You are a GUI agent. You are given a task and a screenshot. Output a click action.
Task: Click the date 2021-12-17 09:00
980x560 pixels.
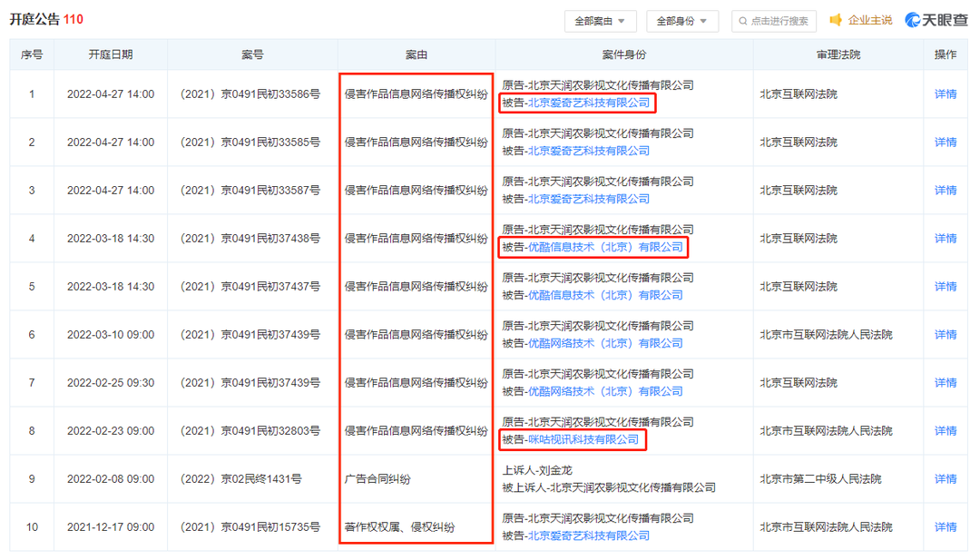(x=111, y=527)
